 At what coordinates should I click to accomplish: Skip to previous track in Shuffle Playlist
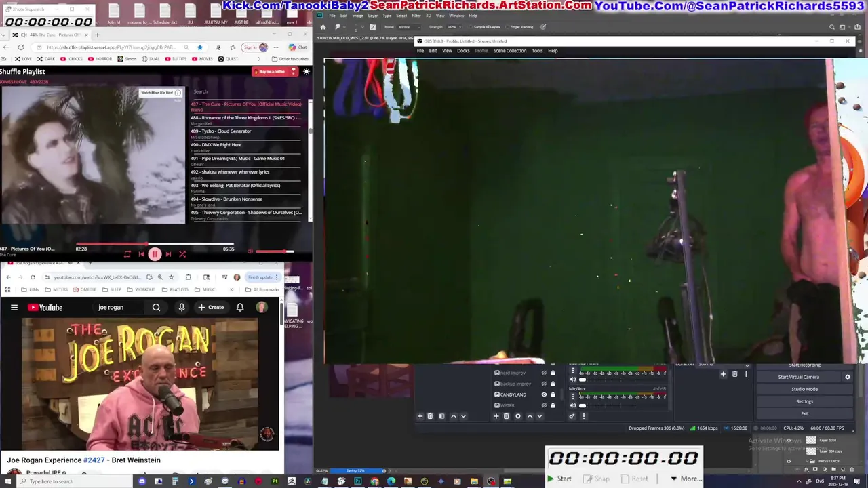141,254
